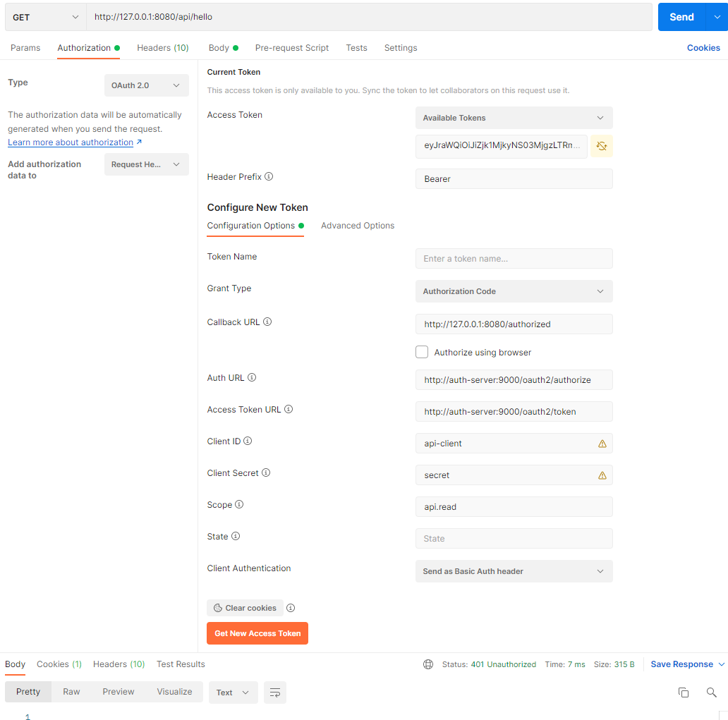Open the response Headers (10) tab
The width and height of the screenshot is (728, 720).
[119, 664]
